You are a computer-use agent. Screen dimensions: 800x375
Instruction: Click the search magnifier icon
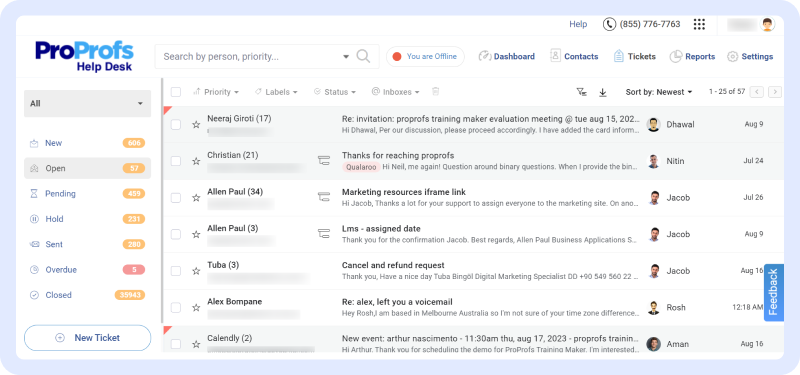pyautogui.click(x=363, y=56)
